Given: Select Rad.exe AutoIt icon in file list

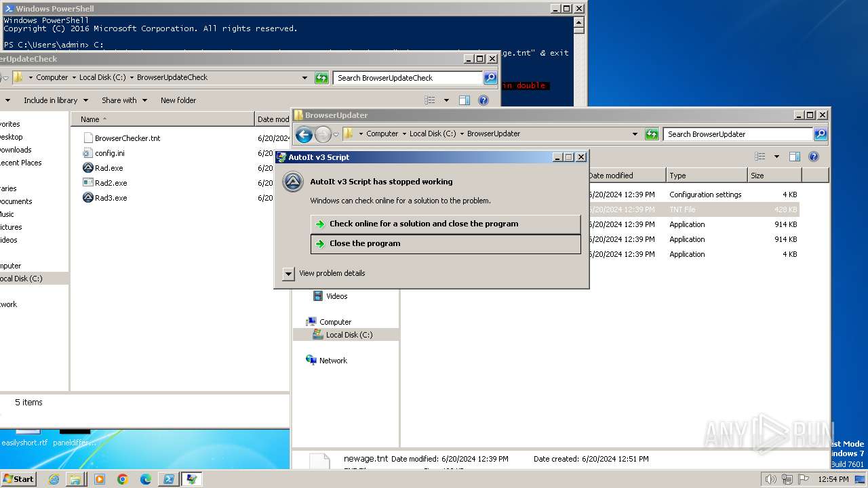Looking at the screenshot, I should 87,168.
